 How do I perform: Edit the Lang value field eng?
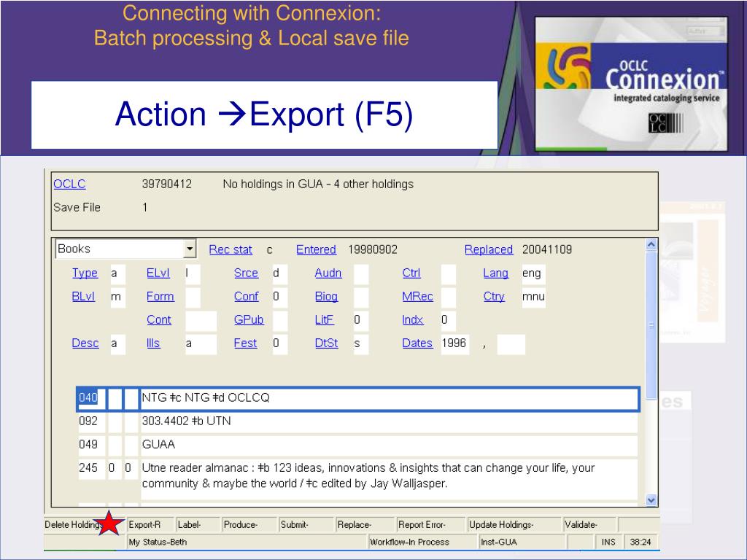click(x=533, y=274)
